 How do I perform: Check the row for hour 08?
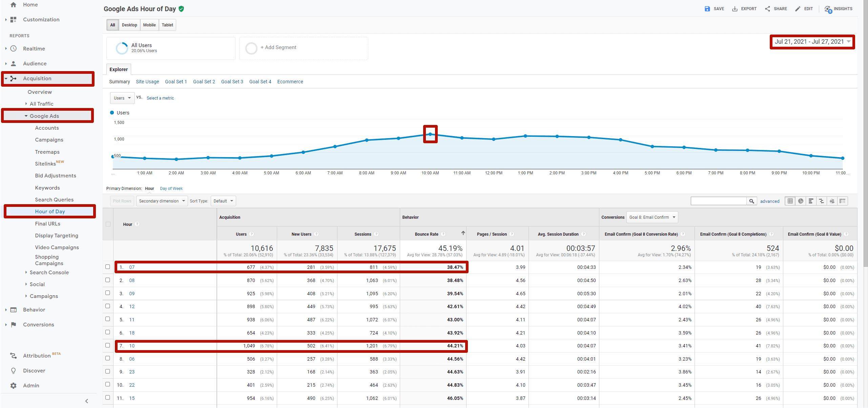click(108, 280)
